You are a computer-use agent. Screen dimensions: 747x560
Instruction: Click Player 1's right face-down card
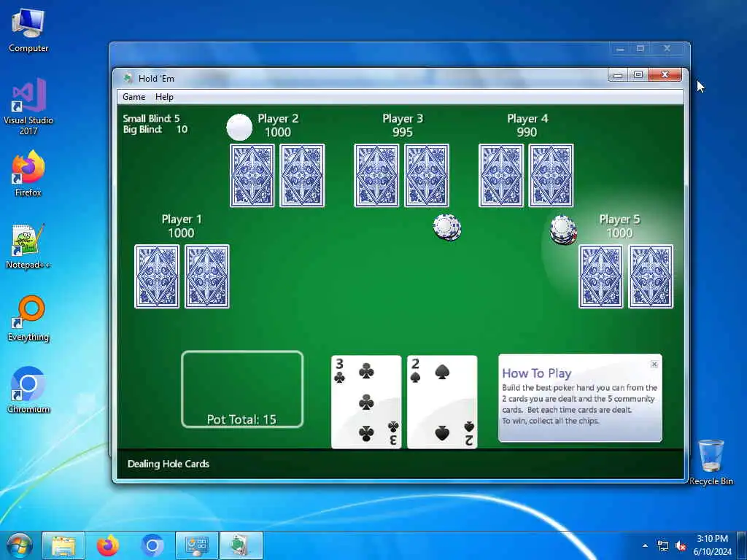[206, 276]
